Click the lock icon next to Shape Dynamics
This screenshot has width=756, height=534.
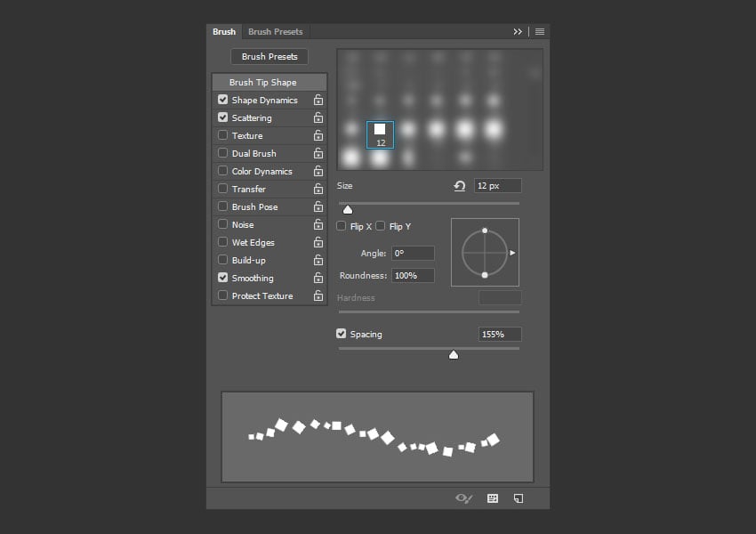(318, 100)
